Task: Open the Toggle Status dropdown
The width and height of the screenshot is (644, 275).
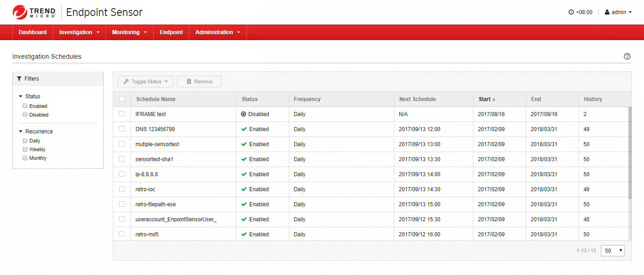Action: pyautogui.click(x=145, y=81)
